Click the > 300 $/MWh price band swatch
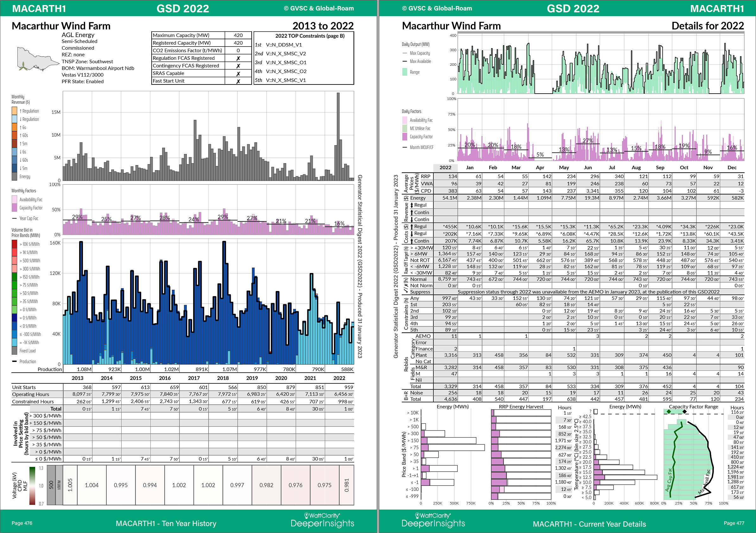Image resolution: width=756 pixels, height=533 pixels. click(x=14, y=269)
